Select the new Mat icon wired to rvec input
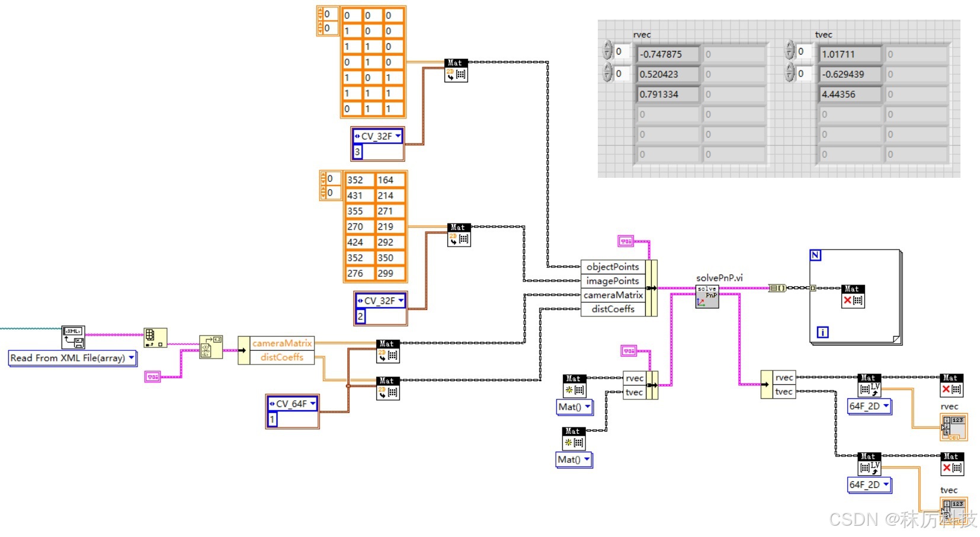The height and width of the screenshot is (537, 980). [574, 386]
